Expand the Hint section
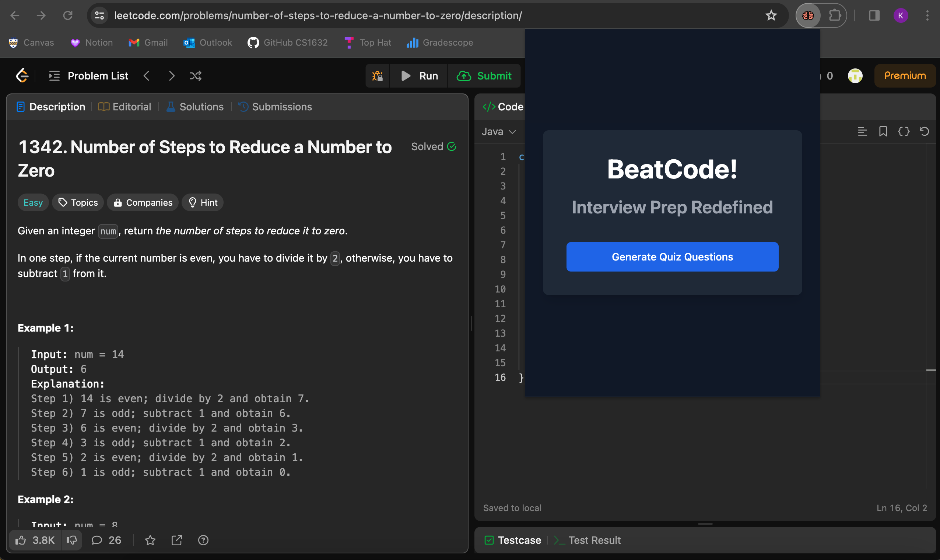Image resolution: width=940 pixels, height=560 pixels. point(203,202)
